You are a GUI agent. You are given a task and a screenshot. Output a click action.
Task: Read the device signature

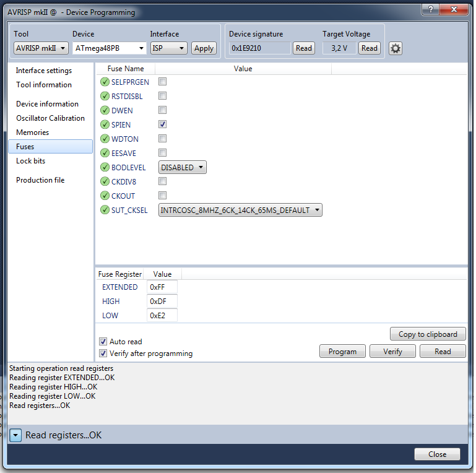(x=304, y=48)
